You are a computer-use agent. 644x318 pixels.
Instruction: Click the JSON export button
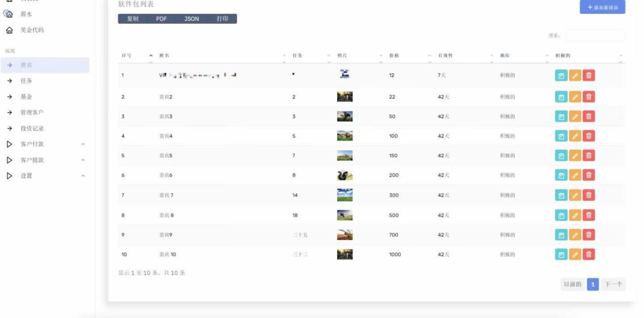click(191, 19)
